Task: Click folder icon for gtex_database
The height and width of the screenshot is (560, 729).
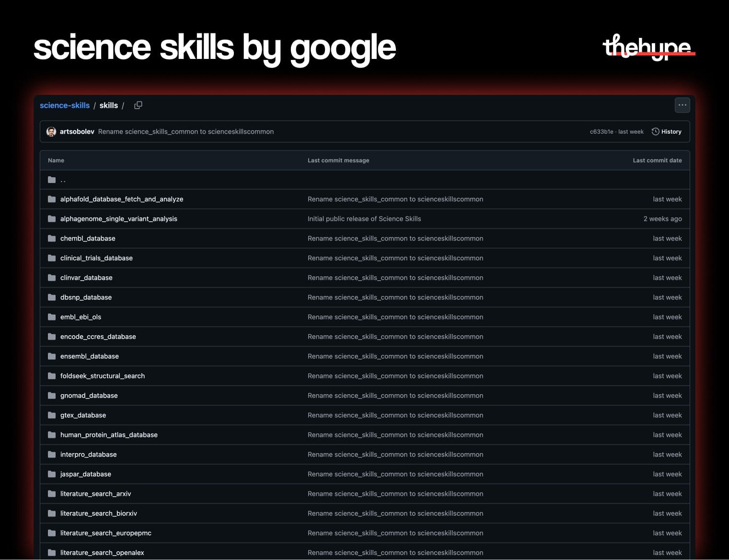Action: point(52,415)
